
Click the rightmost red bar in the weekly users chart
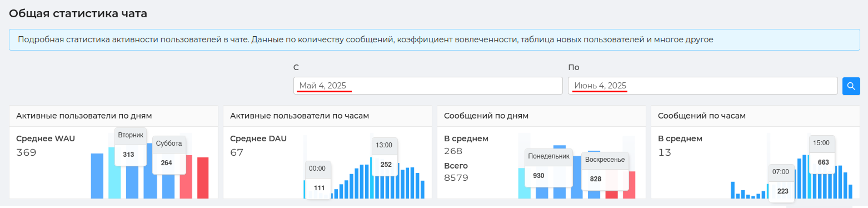tap(203, 177)
